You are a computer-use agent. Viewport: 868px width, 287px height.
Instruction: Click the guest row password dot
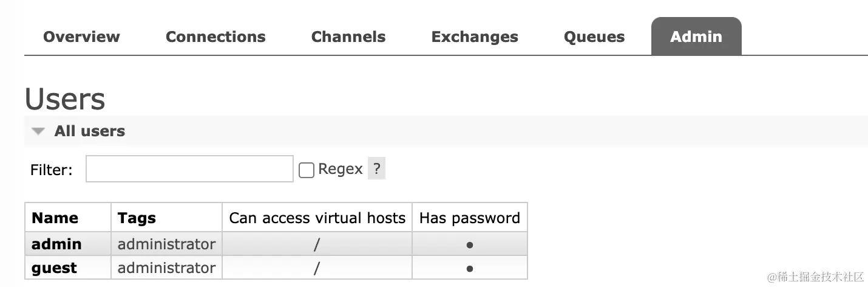point(470,269)
